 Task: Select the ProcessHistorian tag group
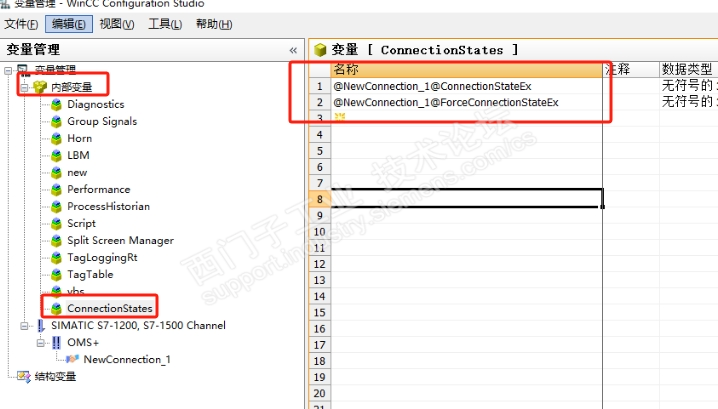(x=109, y=206)
